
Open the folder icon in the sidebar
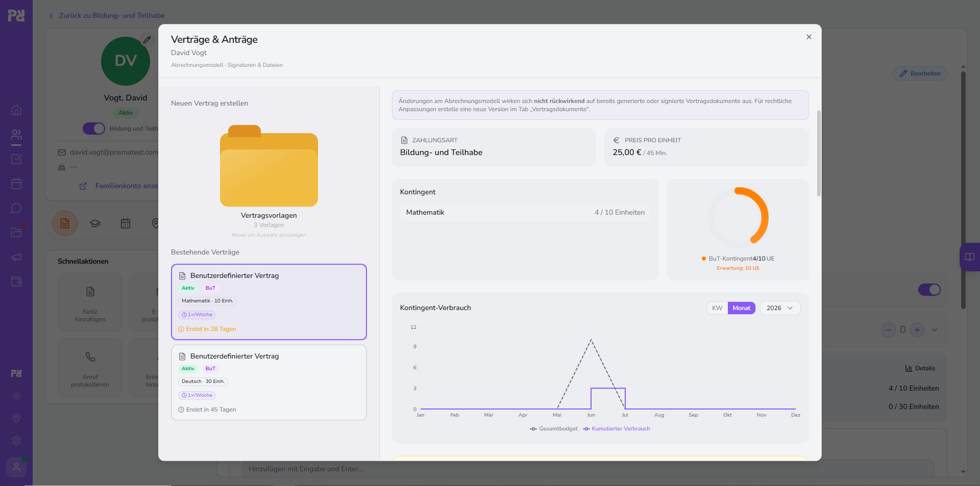pos(16,233)
